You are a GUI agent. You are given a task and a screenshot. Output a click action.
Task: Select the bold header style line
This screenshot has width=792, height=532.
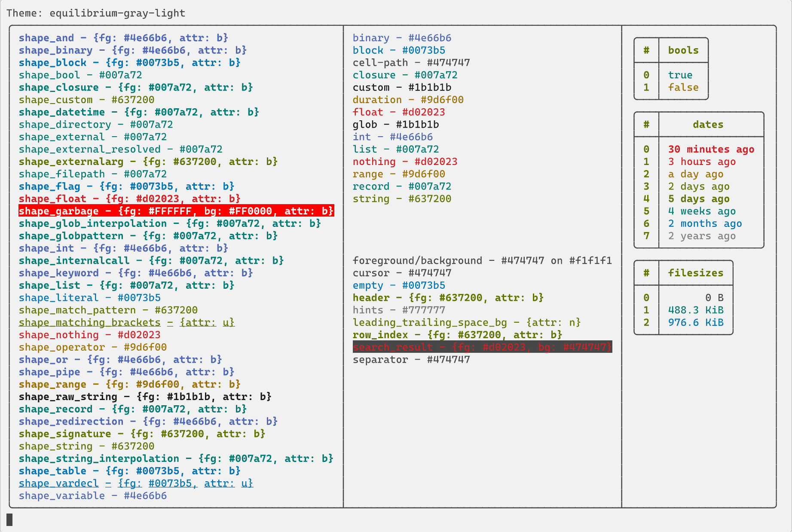[448, 298]
